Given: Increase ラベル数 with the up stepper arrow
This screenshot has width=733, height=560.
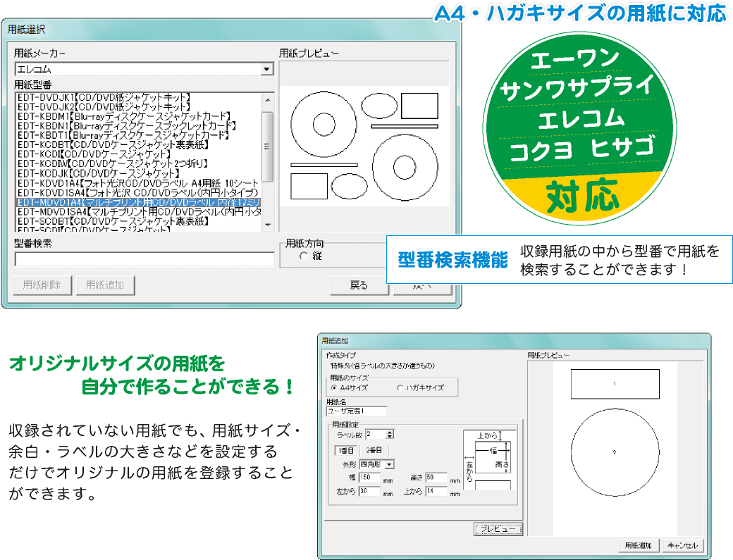Looking at the screenshot, I should pos(390,432).
